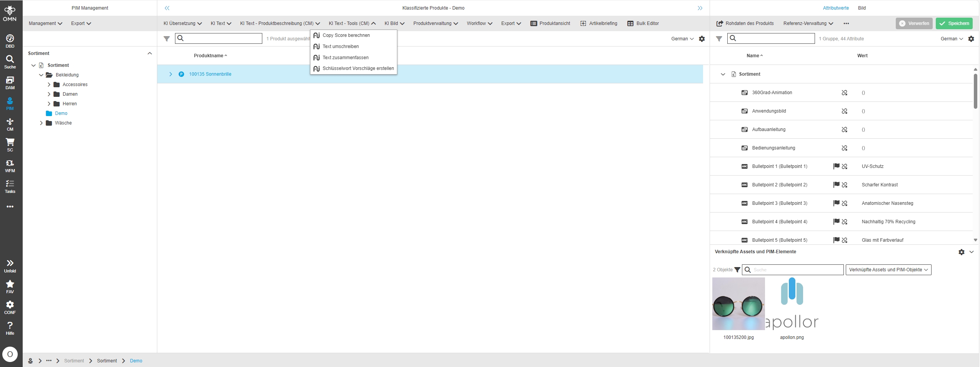The image size is (980, 367).
Task: Open the DAM module in sidebar
Action: pyautogui.click(x=10, y=83)
